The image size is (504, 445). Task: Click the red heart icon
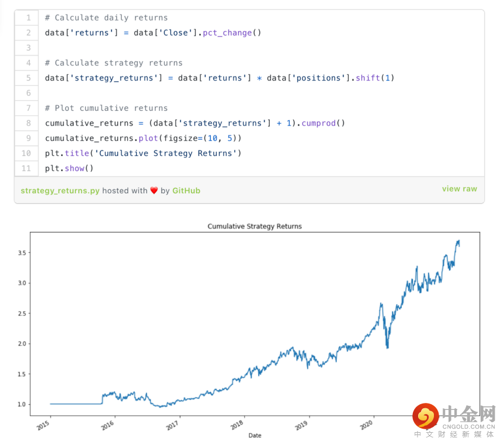pyautogui.click(x=154, y=190)
